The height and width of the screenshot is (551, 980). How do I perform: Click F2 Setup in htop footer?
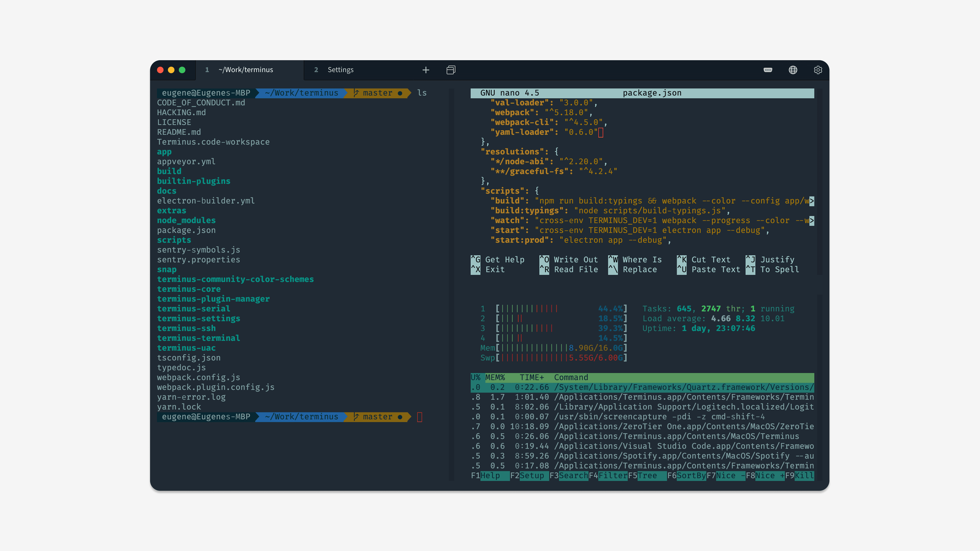point(529,476)
